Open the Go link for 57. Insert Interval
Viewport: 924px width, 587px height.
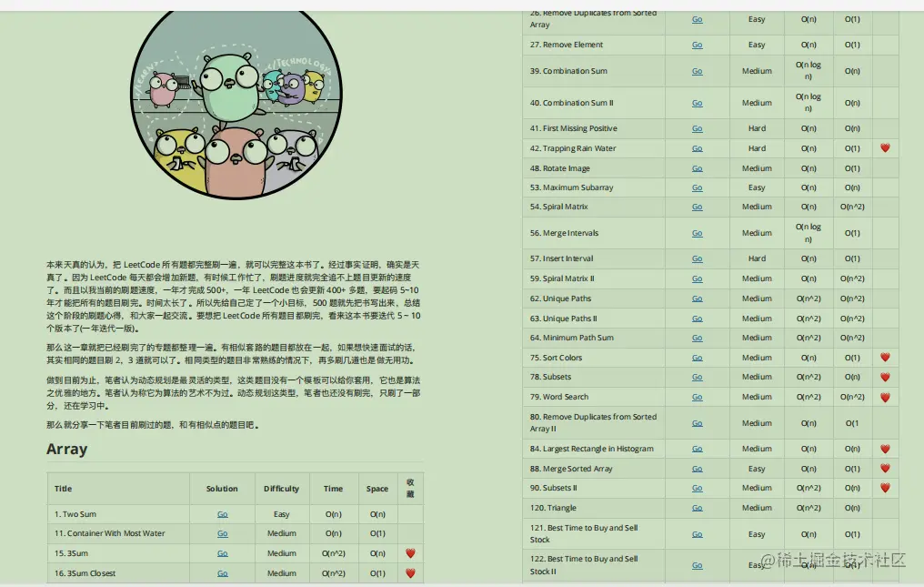[x=698, y=259]
